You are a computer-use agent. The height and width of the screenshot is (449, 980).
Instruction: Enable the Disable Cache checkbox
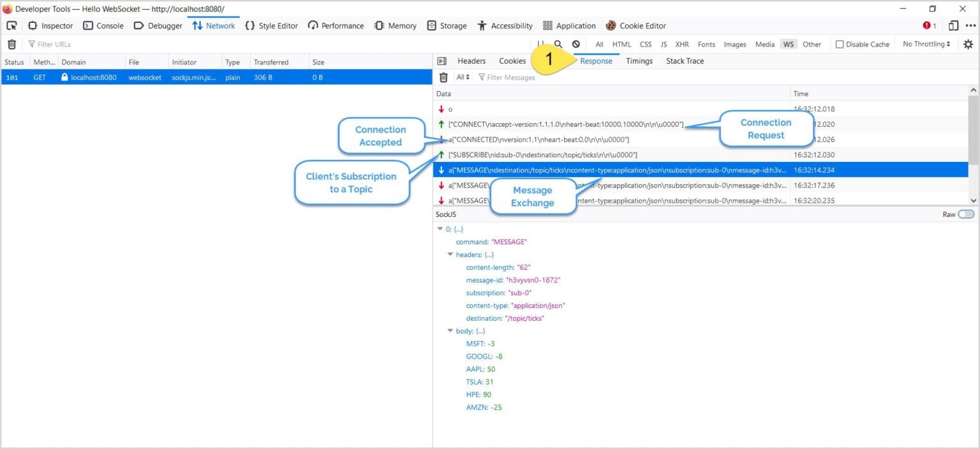click(x=840, y=44)
